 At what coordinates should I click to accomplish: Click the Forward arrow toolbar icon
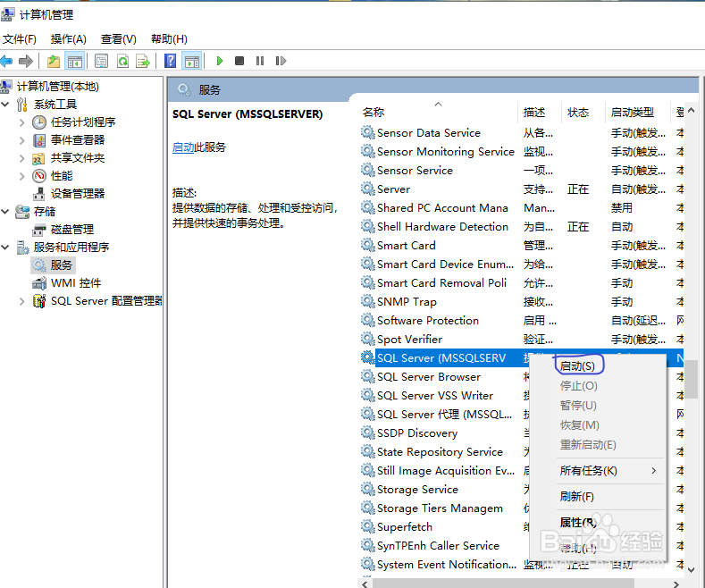(x=26, y=61)
